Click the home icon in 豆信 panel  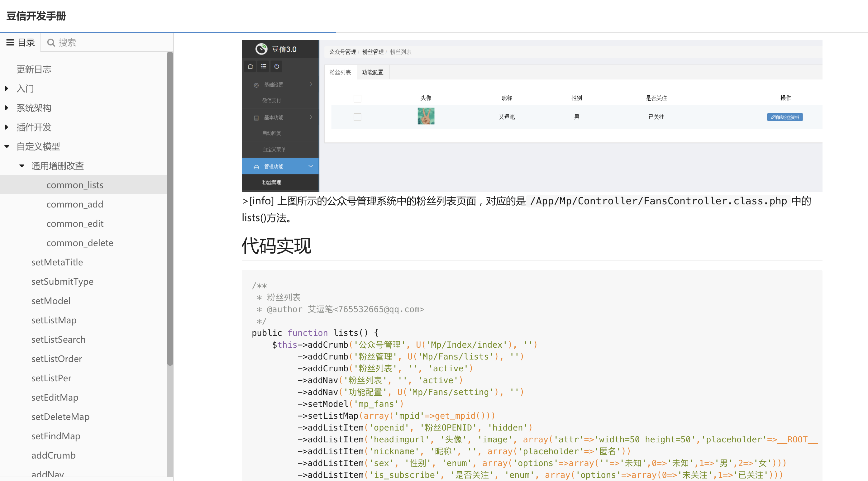click(250, 66)
